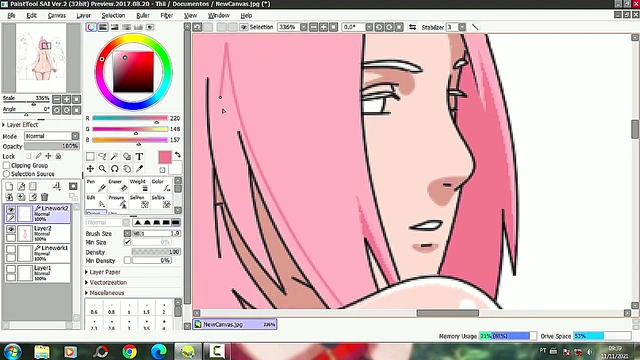This screenshot has height=360, width=640.
Task: Delete the selected layer with trash icon
Action: [x=44, y=197]
